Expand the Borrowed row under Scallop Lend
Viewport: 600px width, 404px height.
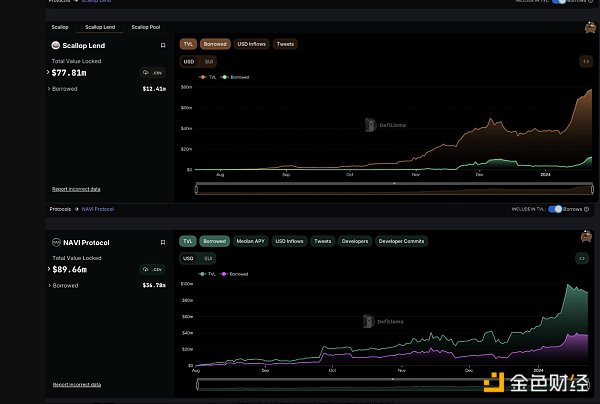[49, 88]
